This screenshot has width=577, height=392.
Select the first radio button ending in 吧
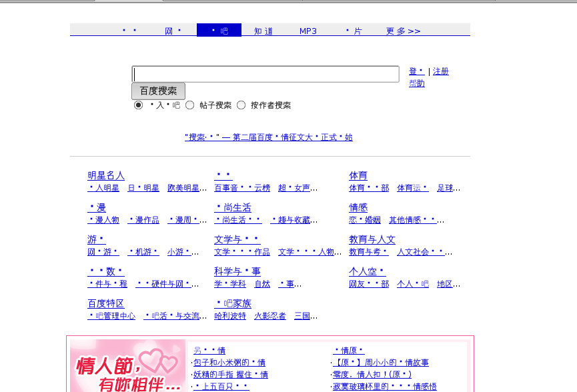(138, 105)
